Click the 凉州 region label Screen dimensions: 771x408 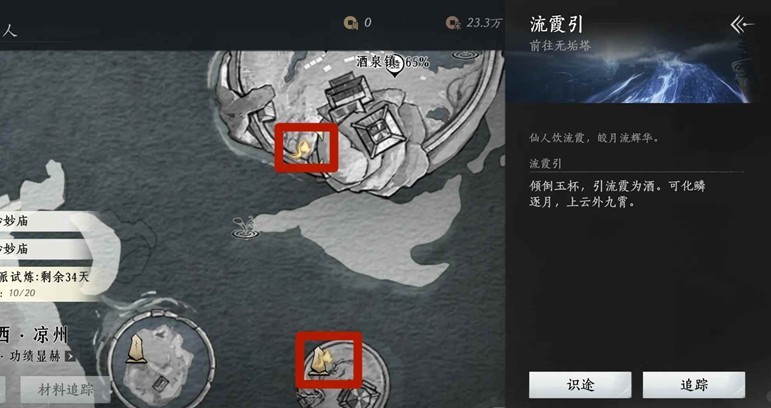click(51, 336)
